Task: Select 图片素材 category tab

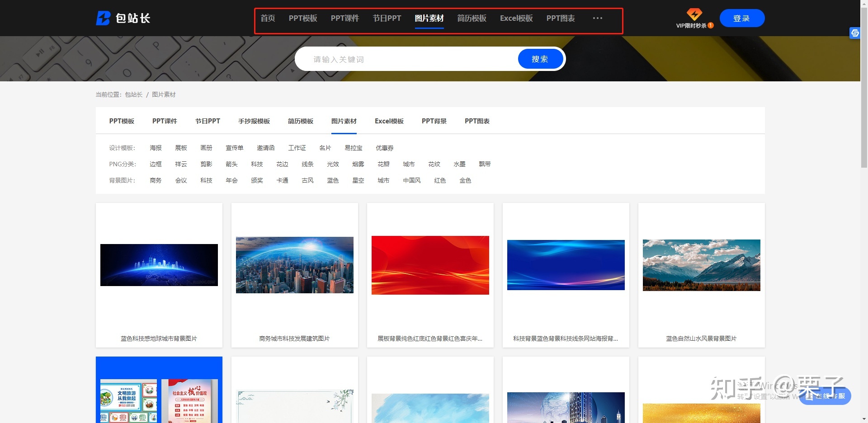Action: pyautogui.click(x=344, y=121)
